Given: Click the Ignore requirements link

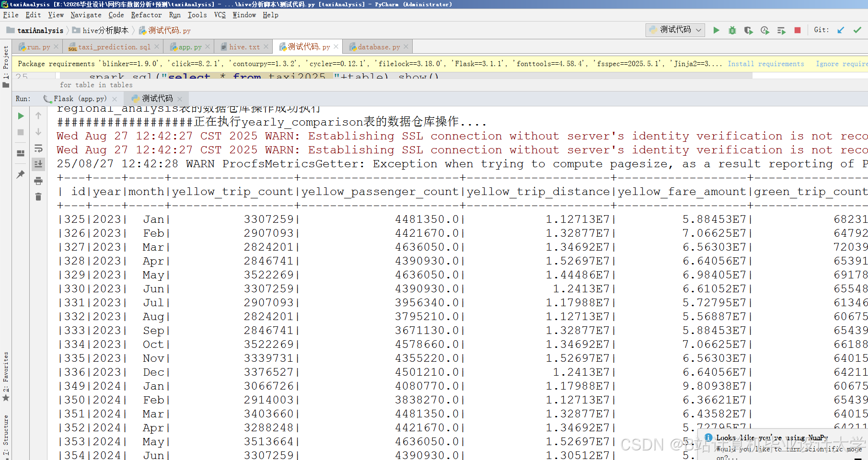Looking at the screenshot, I should tap(846, 63).
